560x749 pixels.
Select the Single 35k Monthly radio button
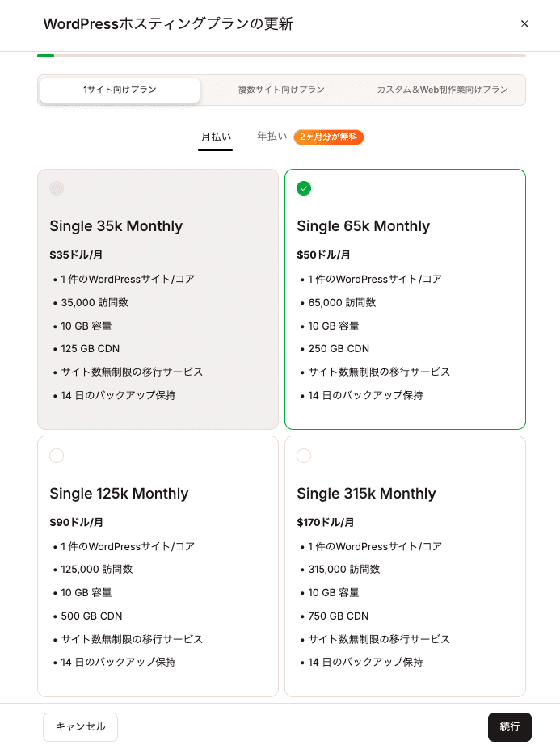click(x=57, y=188)
